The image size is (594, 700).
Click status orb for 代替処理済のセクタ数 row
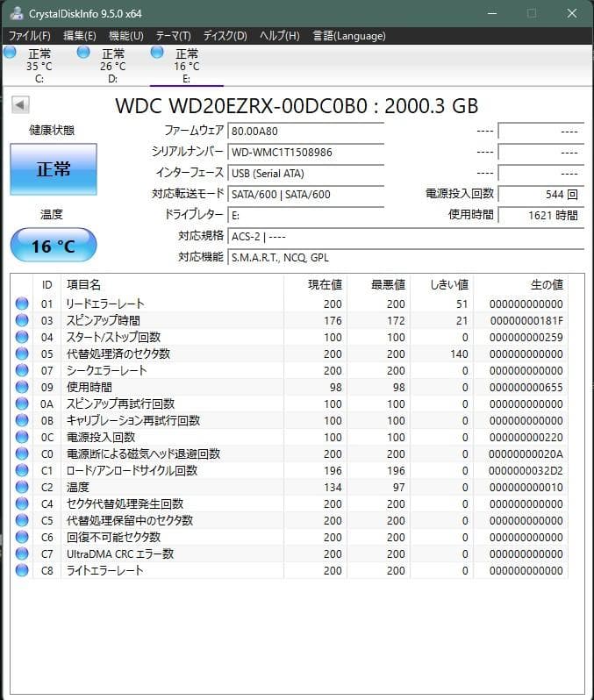coord(22,354)
